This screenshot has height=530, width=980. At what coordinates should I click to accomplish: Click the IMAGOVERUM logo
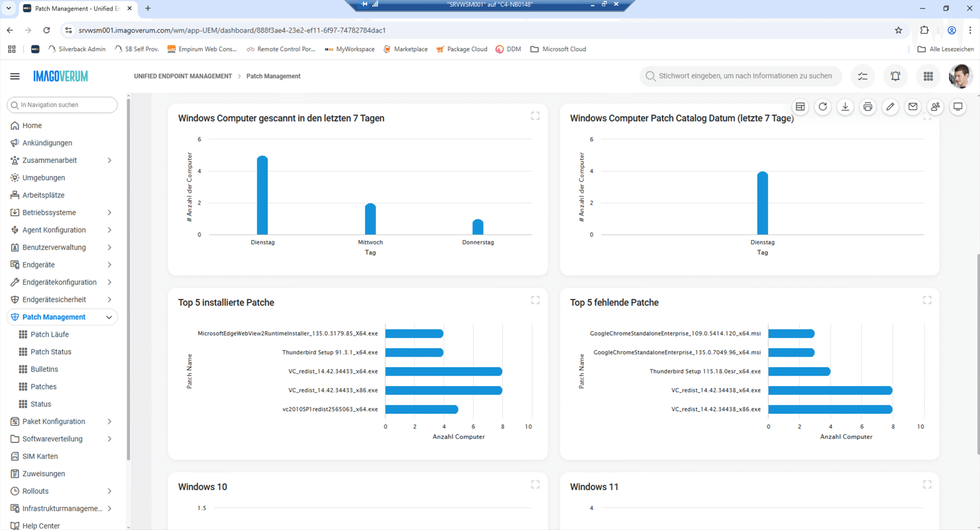pyautogui.click(x=60, y=76)
